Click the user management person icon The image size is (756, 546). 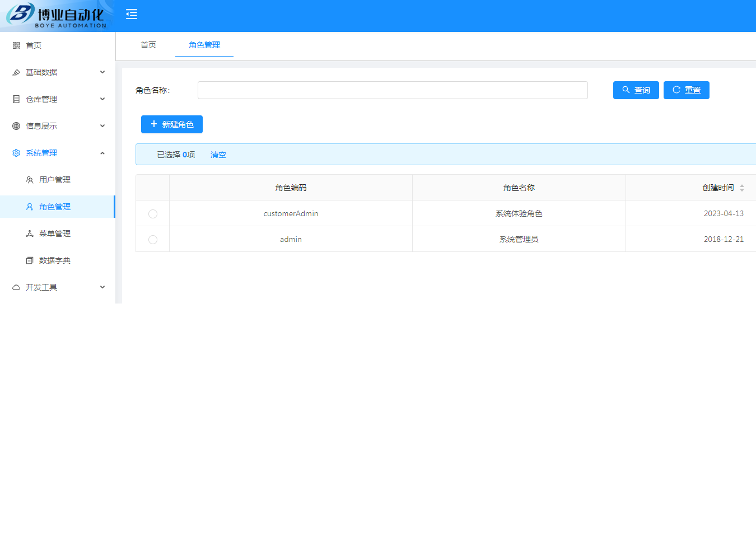[30, 180]
